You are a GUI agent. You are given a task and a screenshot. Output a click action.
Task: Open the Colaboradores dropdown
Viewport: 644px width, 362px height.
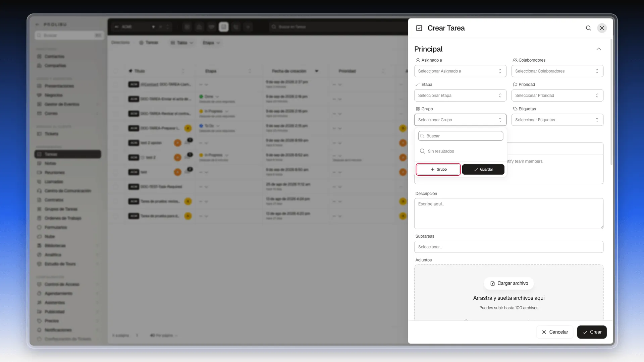tap(557, 71)
